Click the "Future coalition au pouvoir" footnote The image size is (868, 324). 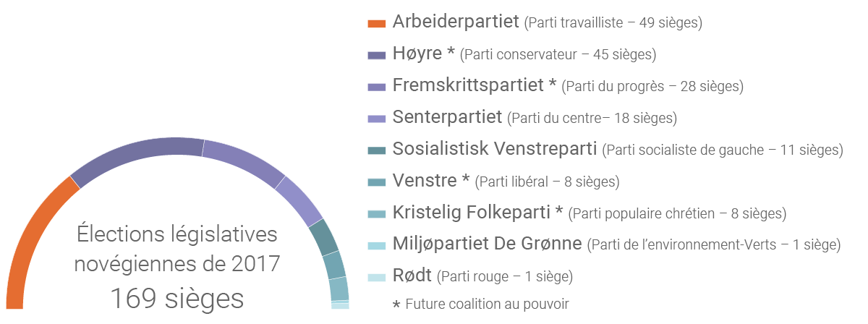(486, 304)
